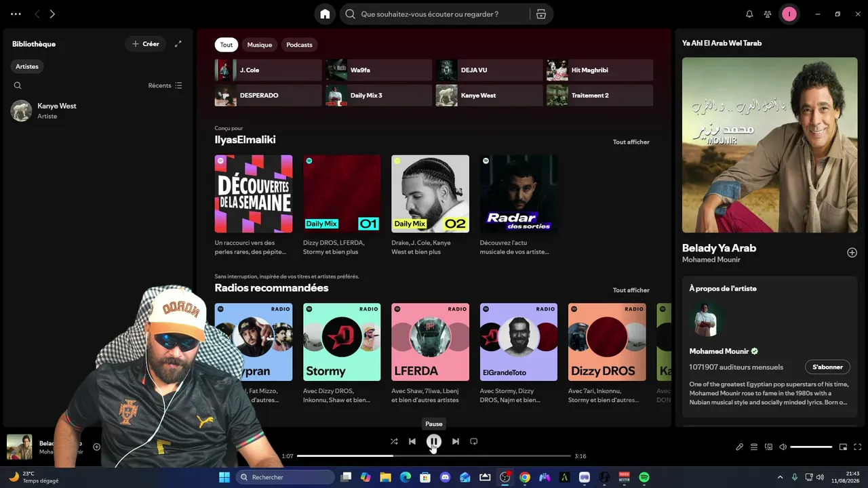Open notifications bell
Screen dimensions: 868x488
[x=749, y=14]
